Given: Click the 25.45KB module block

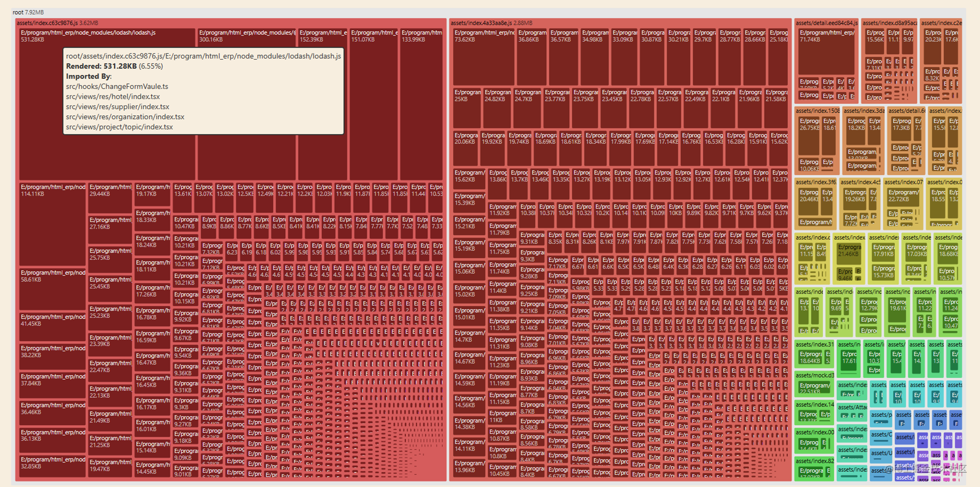Looking at the screenshot, I should tap(110, 289).
